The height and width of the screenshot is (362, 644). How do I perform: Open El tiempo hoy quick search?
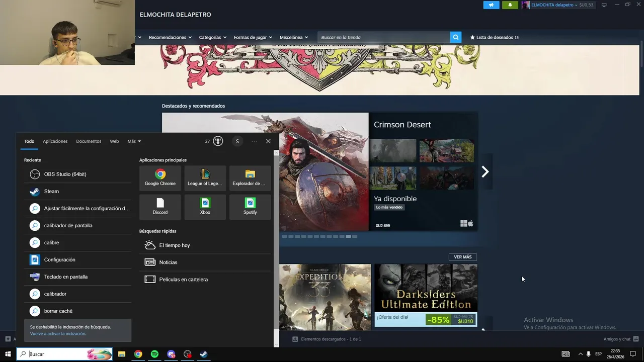[205, 245]
